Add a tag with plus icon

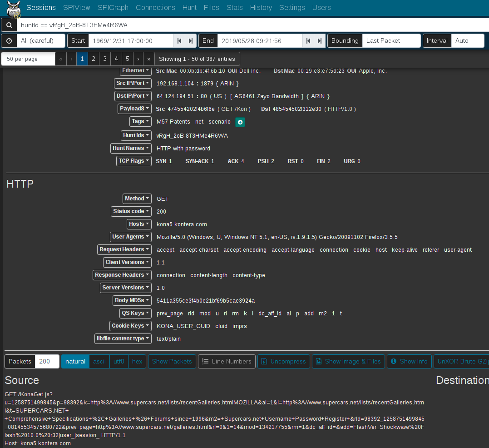pyautogui.click(x=240, y=122)
